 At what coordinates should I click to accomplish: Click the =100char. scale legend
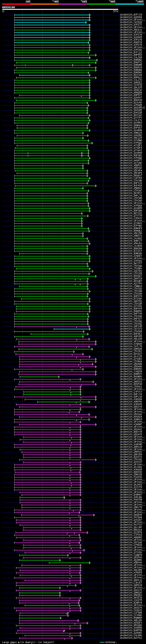coord(108,642)
